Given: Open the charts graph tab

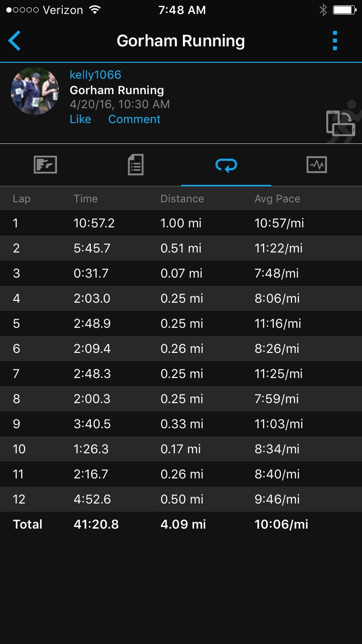Looking at the screenshot, I should tap(317, 165).
